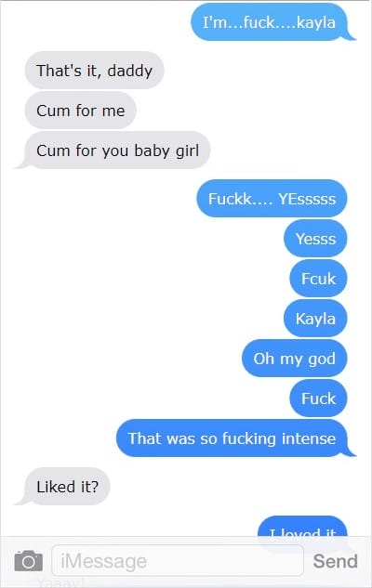Click the "Kayla" blue message bubble
Image resolution: width=372 pixels, height=588 pixels.
(x=315, y=319)
